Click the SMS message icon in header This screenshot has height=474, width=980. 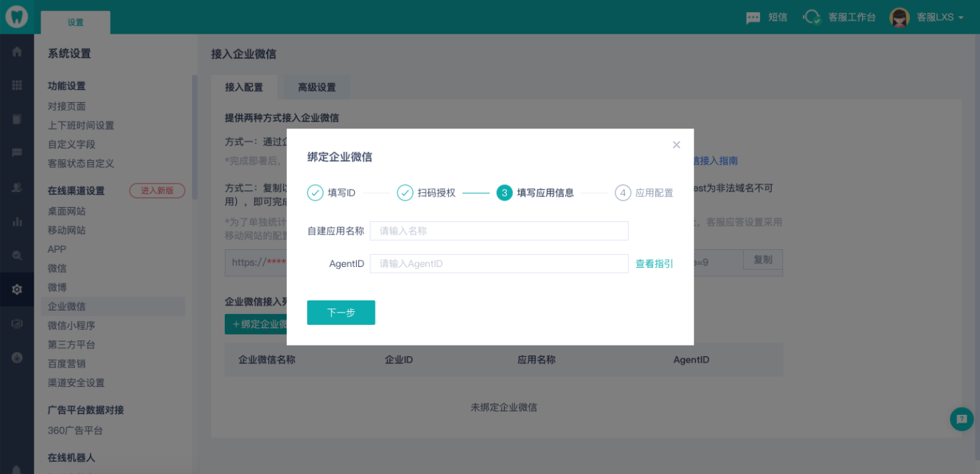click(x=753, y=18)
